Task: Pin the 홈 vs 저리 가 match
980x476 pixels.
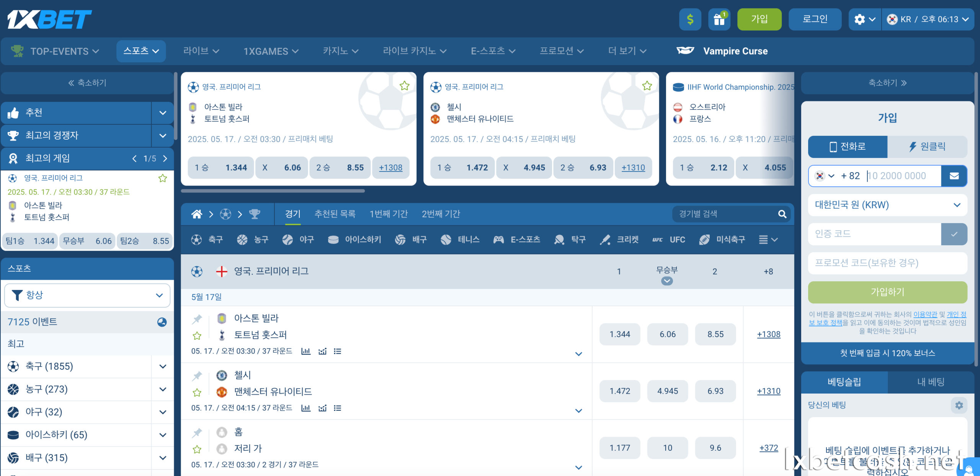Action: [x=197, y=432]
